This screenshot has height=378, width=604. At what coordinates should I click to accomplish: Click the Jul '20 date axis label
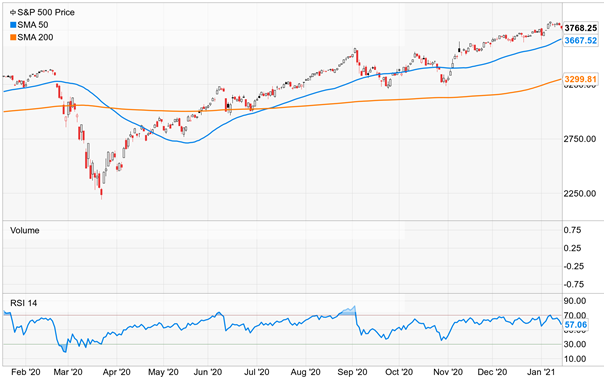click(x=257, y=372)
